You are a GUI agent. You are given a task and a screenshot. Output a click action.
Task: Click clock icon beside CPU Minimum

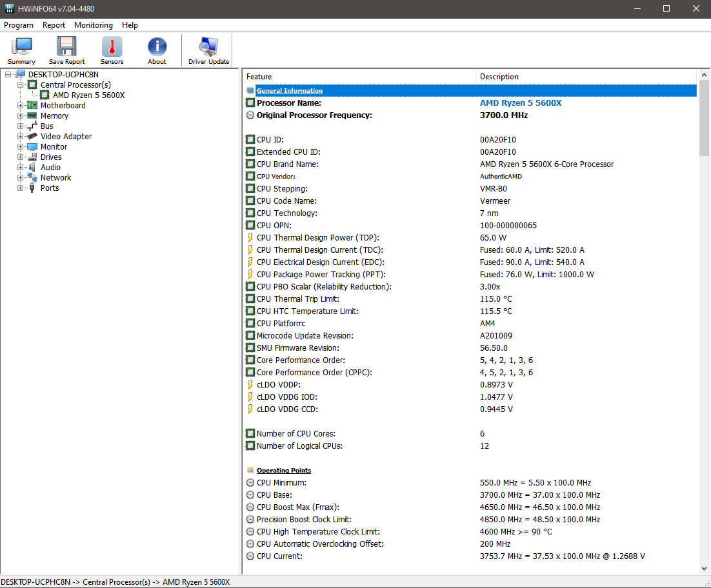[250, 482]
